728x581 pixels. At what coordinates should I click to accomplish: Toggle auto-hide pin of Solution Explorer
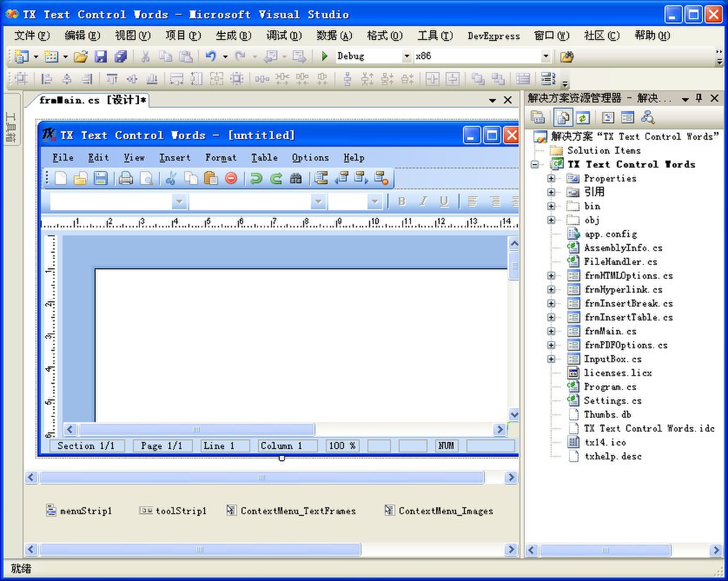699,98
